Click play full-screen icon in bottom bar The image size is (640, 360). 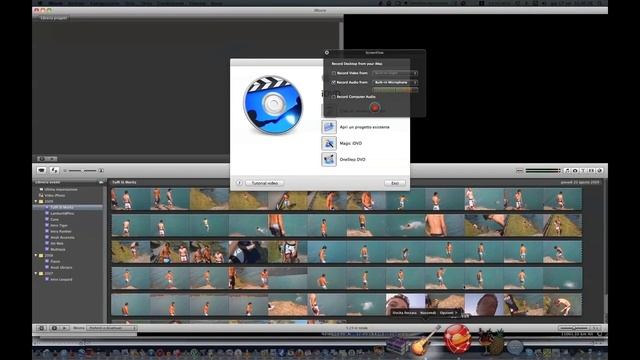pos(54,328)
